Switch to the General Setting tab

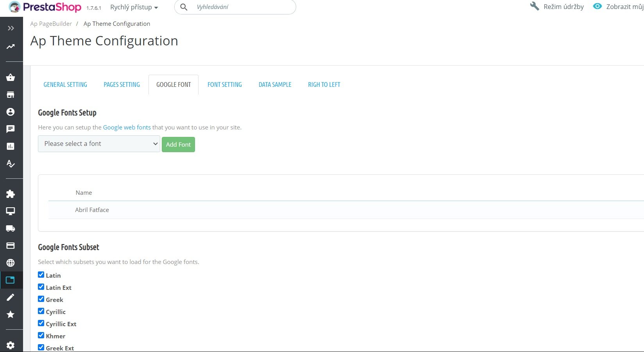tap(65, 84)
